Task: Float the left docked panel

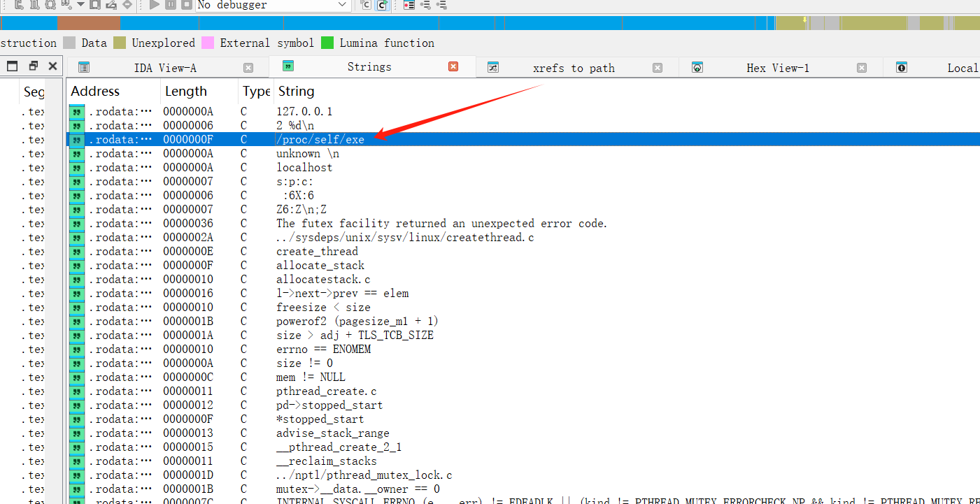Action: tap(33, 66)
